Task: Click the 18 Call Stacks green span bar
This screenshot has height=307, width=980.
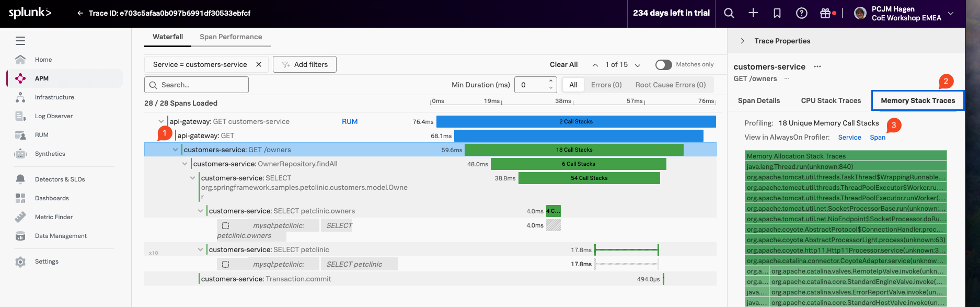Action: (x=574, y=150)
